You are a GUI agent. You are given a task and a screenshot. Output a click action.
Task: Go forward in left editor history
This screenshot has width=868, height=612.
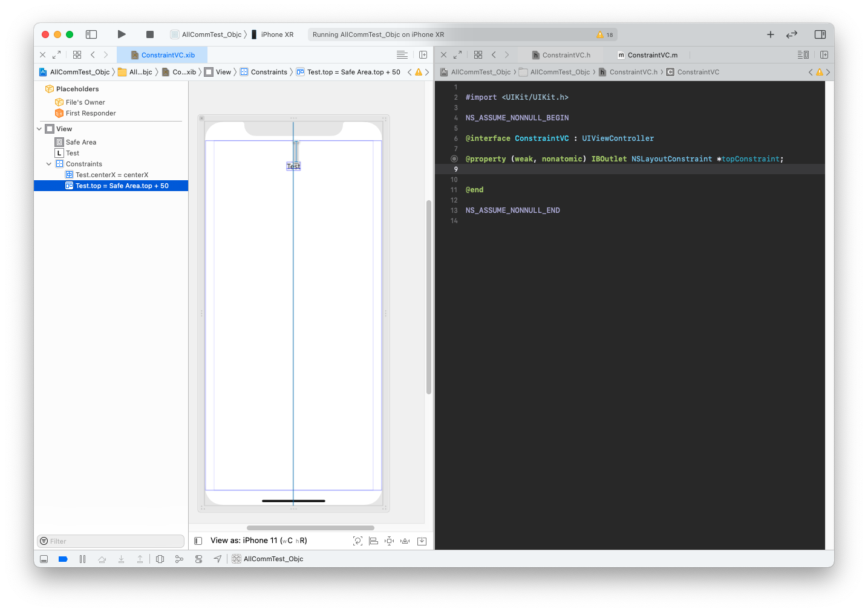pyautogui.click(x=106, y=54)
